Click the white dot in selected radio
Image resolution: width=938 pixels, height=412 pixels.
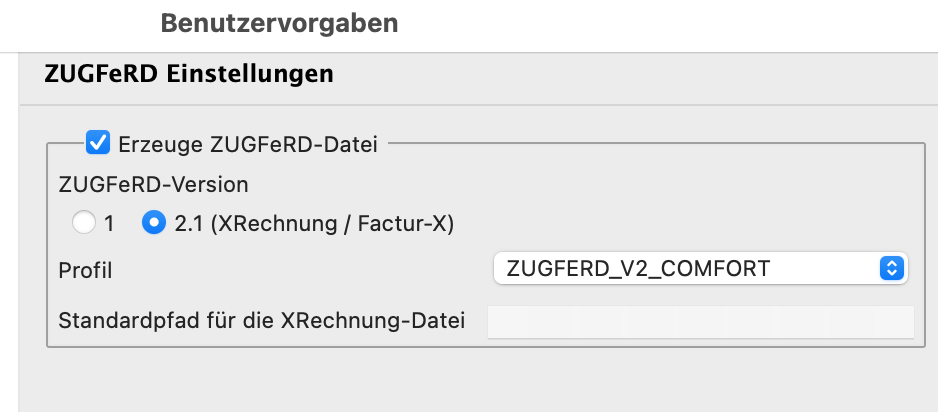pyautogui.click(x=154, y=223)
